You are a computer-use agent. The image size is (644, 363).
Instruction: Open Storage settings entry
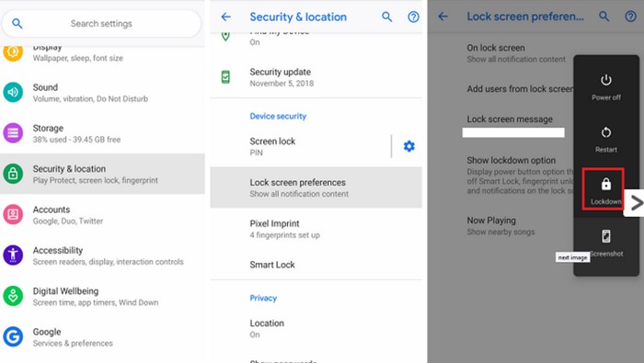coord(102,133)
